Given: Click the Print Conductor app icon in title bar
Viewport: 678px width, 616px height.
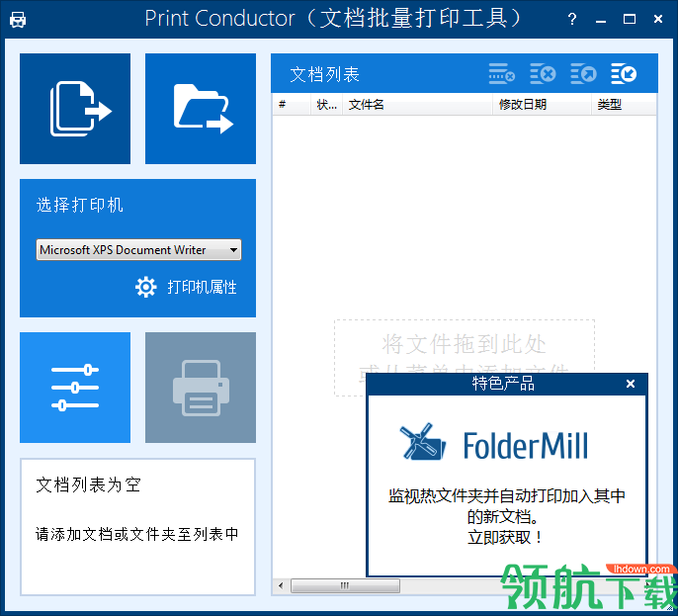Looking at the screenshot, I should pos(18,20).
